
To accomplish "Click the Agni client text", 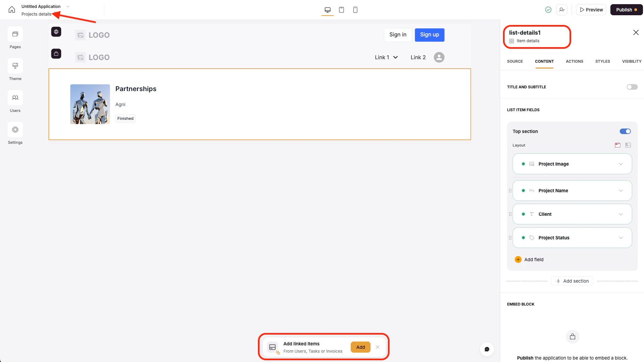I will (120, 104).
